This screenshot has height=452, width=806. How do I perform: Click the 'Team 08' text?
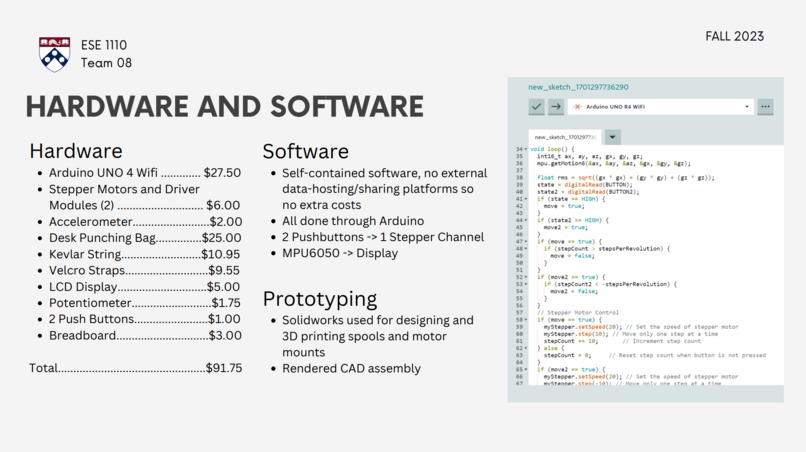tap(106, 63)
